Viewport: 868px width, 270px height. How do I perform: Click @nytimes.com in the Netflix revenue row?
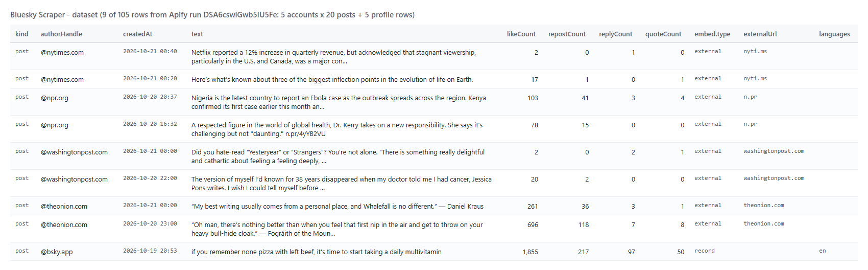(62, 53)
